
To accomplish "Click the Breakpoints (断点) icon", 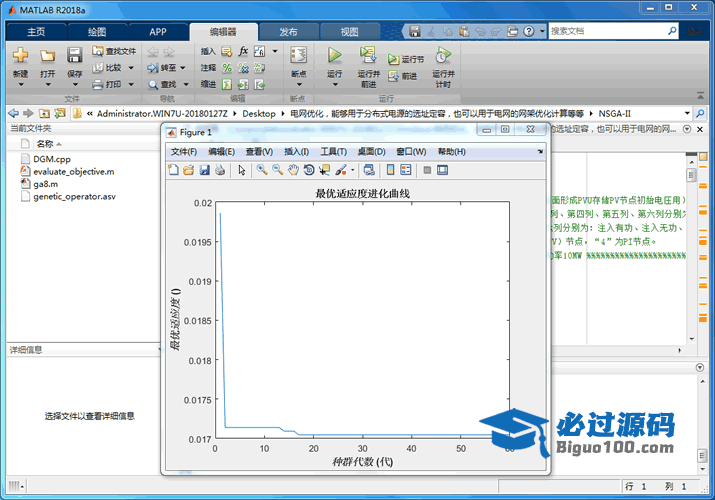I will [x=299, y=55].
